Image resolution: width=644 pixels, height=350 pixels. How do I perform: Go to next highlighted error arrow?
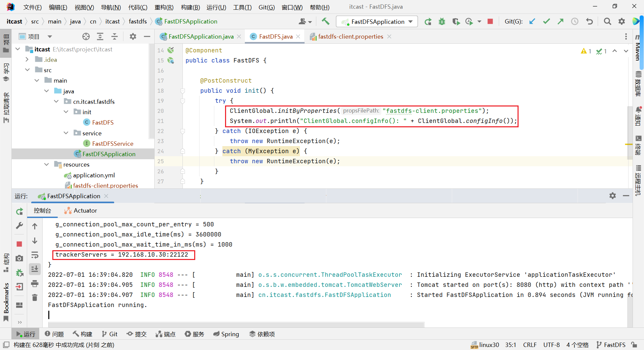pyautogui.click(x=626, y=51)
